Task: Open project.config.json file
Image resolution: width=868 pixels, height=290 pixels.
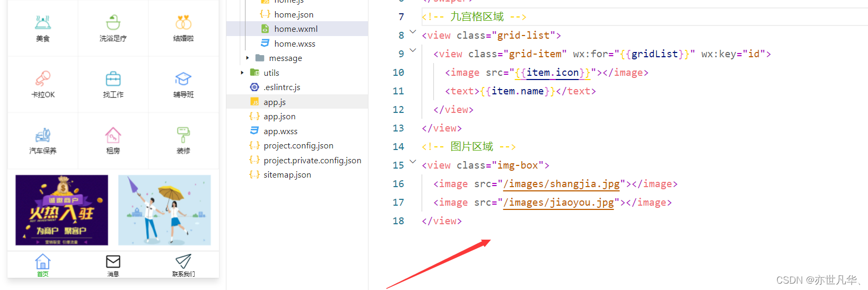Action: 299,145
